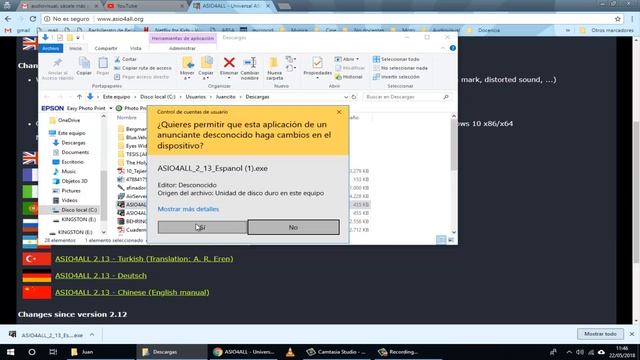The width and height of the screenshot is (640, 360).
Task: Open the Easy Photo Print dropdown arrow
Action: click(111, 108)
